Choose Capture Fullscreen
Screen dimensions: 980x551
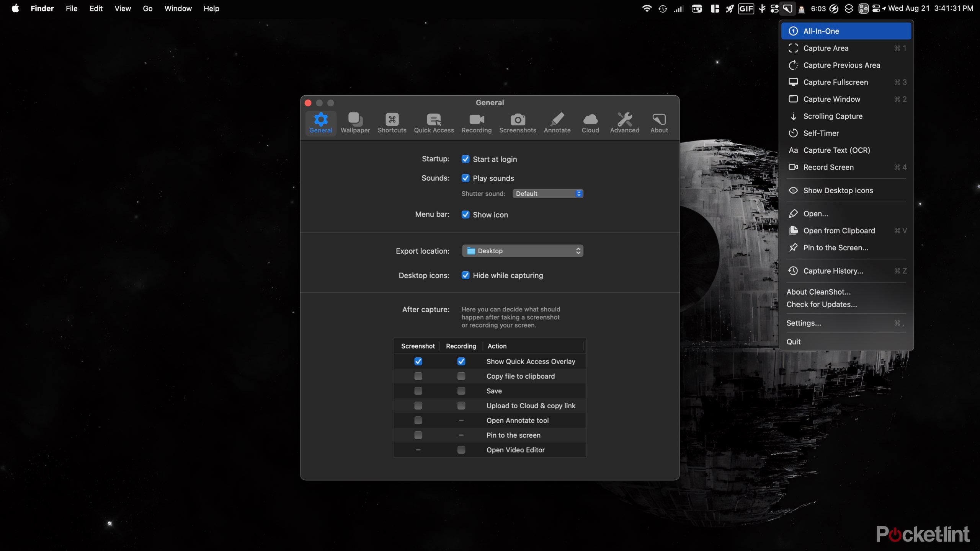846,82
